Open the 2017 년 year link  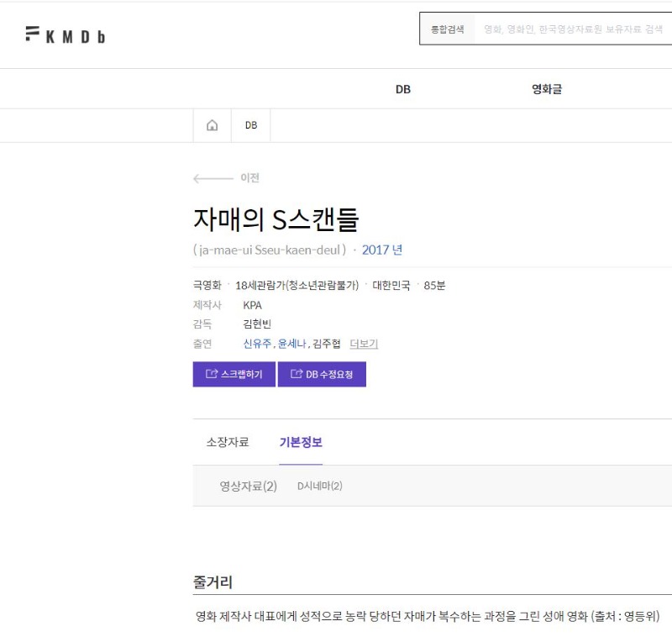click(x=382, y=250)
